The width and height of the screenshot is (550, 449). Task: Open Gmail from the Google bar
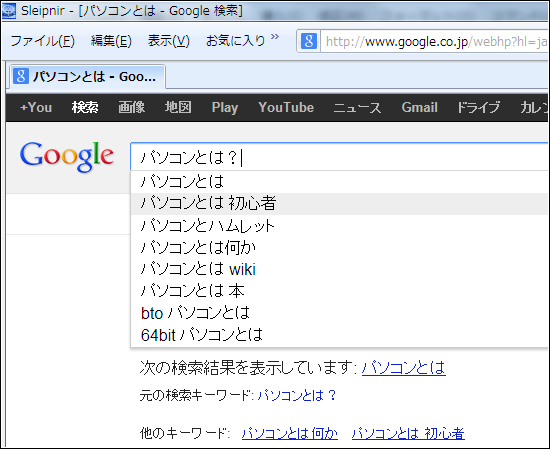coord(420,107)
